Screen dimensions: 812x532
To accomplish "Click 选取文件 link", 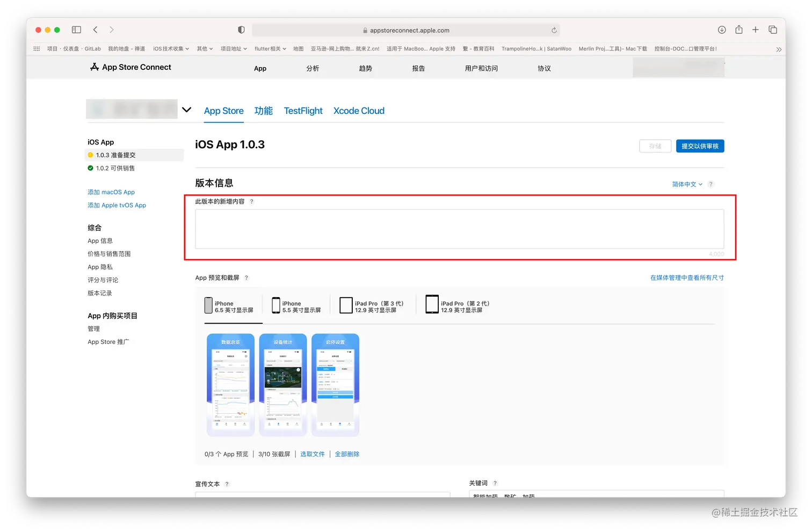I will pyautogui.click(x=312, y=454).
